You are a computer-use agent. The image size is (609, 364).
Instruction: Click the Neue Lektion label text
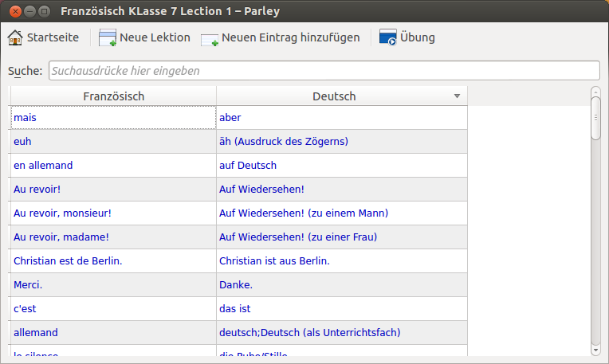pyautogui.click(x=155, y=37)
